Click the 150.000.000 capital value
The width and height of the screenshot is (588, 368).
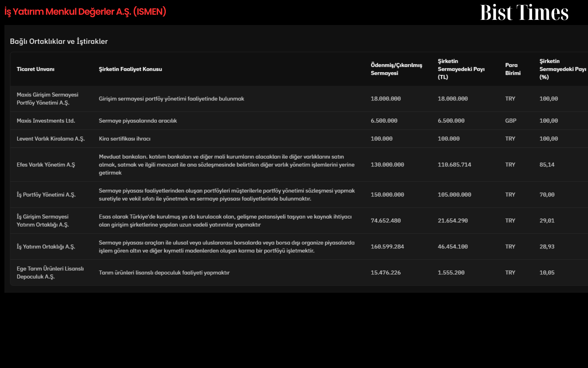click(x=387, y=195)
